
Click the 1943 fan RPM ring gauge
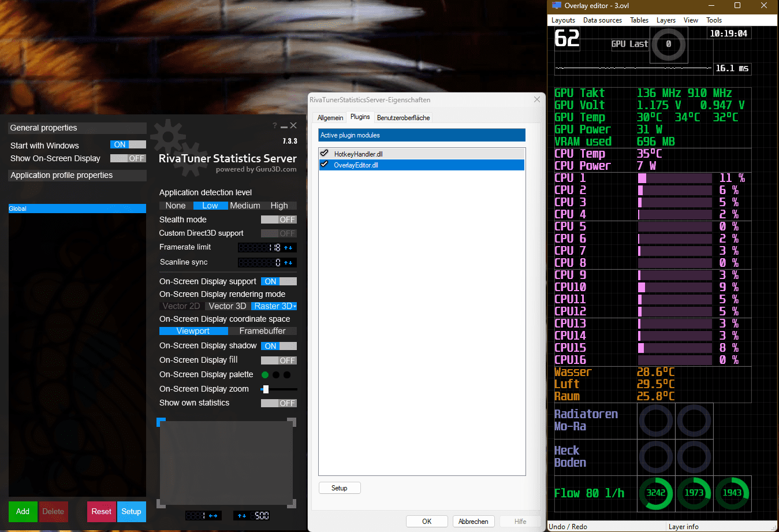(732, 493)
